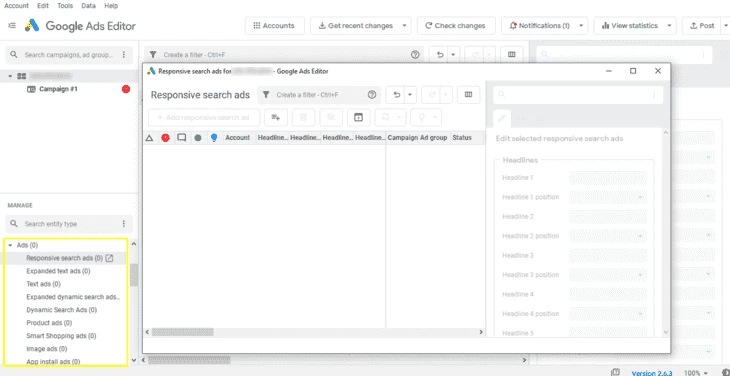
Task: Sort by the Status column header
Action: (x=462, y=138)
